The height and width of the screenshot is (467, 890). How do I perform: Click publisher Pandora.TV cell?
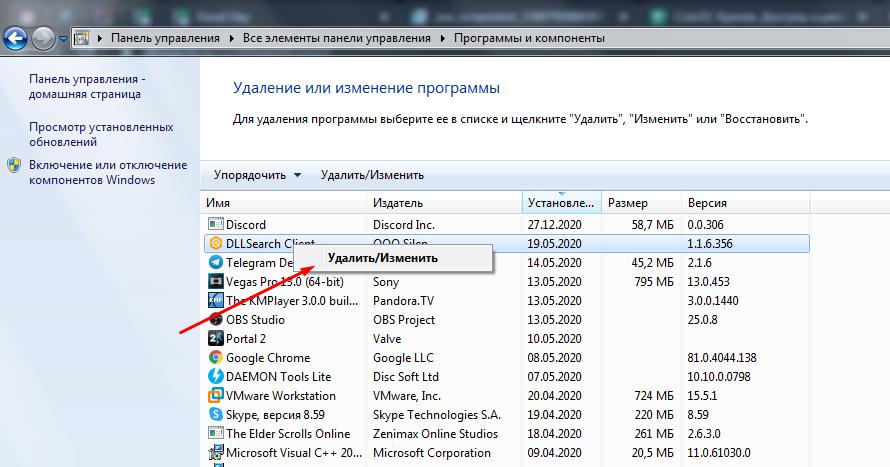[x=404, y=301]
